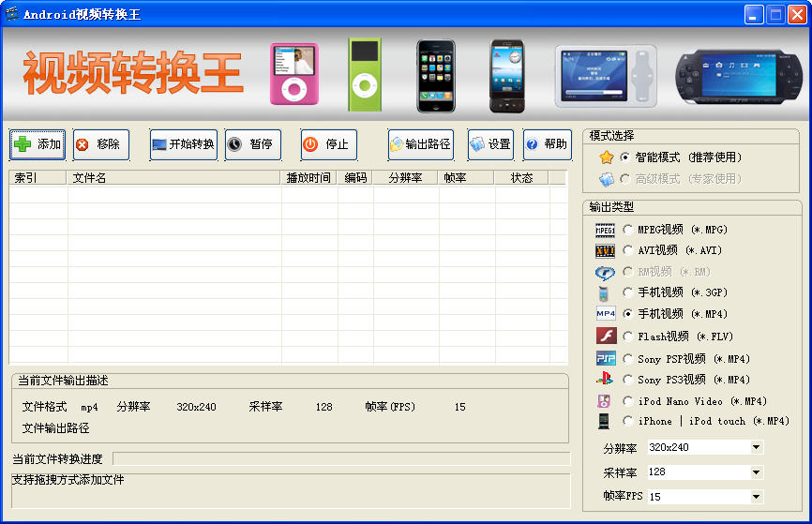This screenshot has height=524, width=812.
Task: Click the 添加 (Add) button
Action: tap(38, 144)
